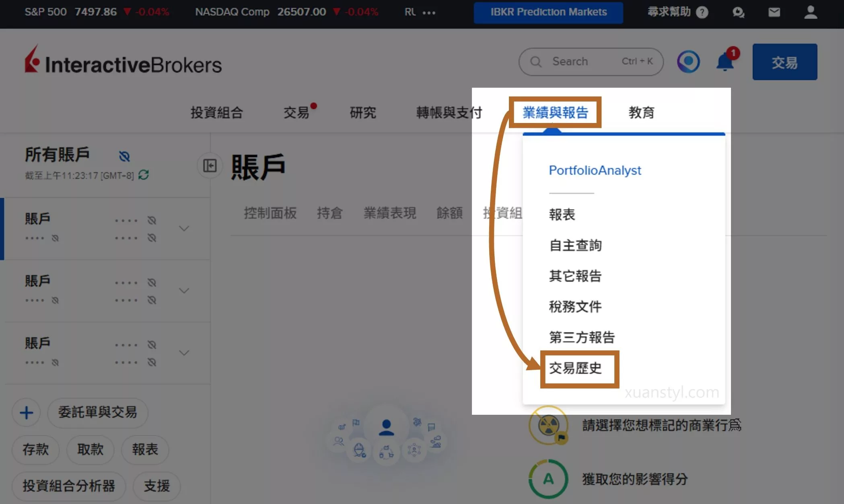Viewport: 844px width, 504px height.
Task: Click the NASDAQ Comp ticker quote
Action: pos(287,12)
